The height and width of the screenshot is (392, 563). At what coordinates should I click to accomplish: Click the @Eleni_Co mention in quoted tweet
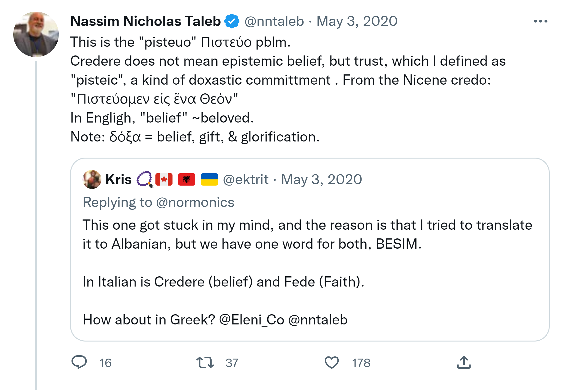tap(251, 320)
